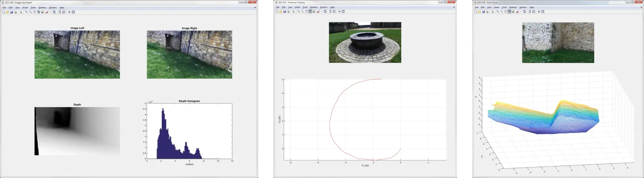The width and height of the screenshot is (644, 178).
Task: Toggle Data Cursor tool in Images and Depth window
Action: 42,12
